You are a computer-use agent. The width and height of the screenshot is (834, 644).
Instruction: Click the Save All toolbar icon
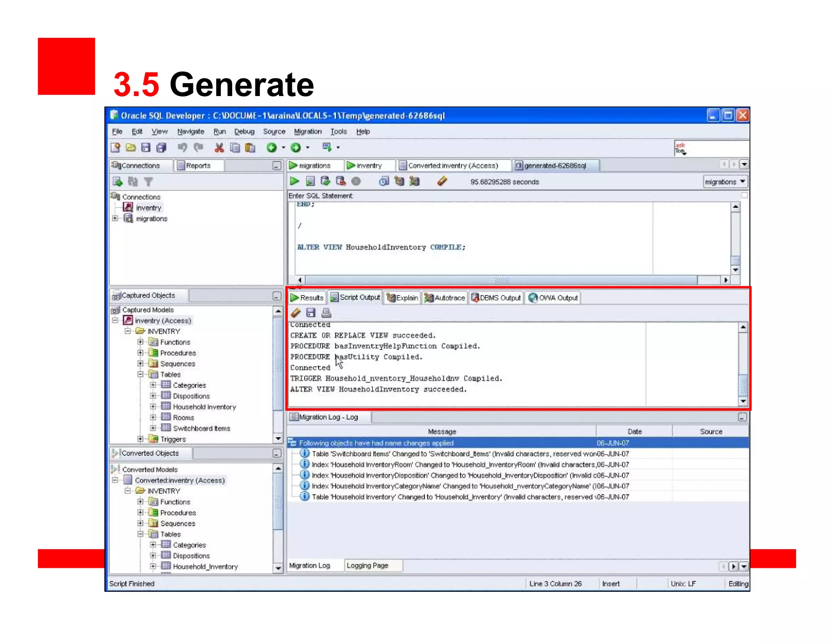[161, 147]
